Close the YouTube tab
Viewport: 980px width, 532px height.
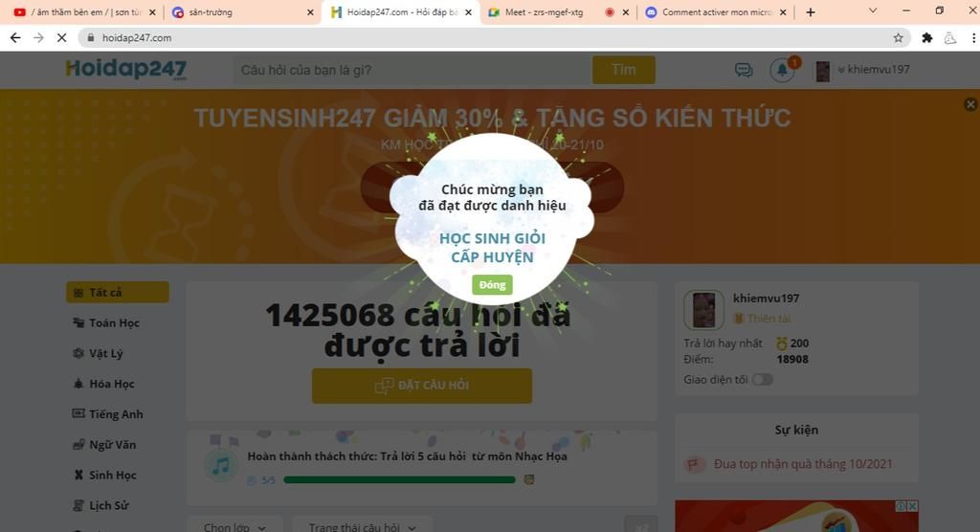[152, 11]
